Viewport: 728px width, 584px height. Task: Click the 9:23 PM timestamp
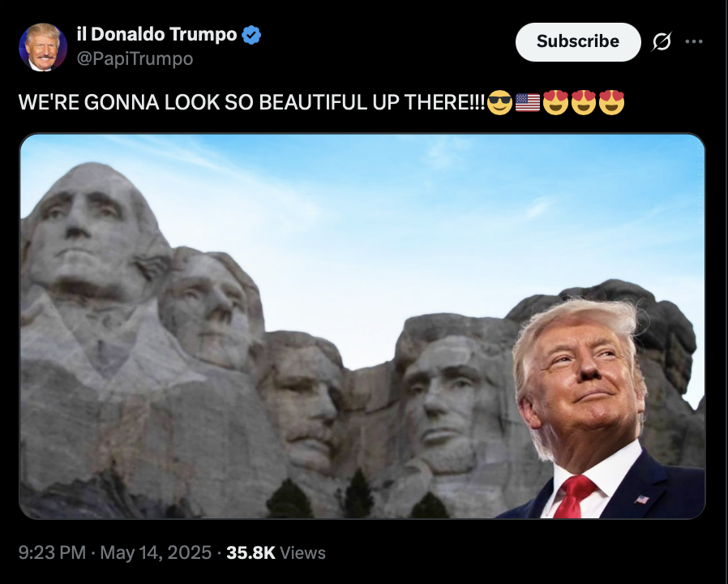point(52,553)
